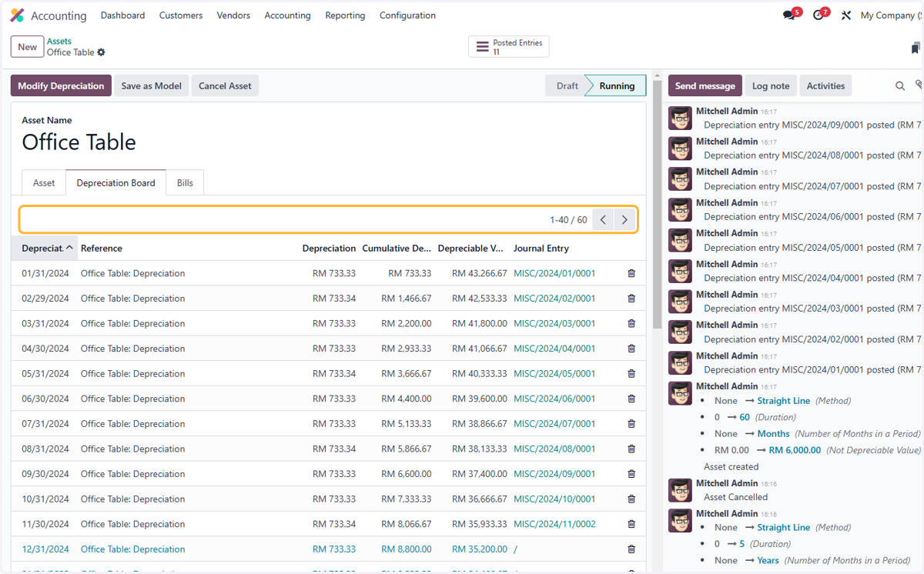Open the conversations chat bubble icon
Viewport: 924px width, 574px height.
pyautogui.click(x=789, y=15)
